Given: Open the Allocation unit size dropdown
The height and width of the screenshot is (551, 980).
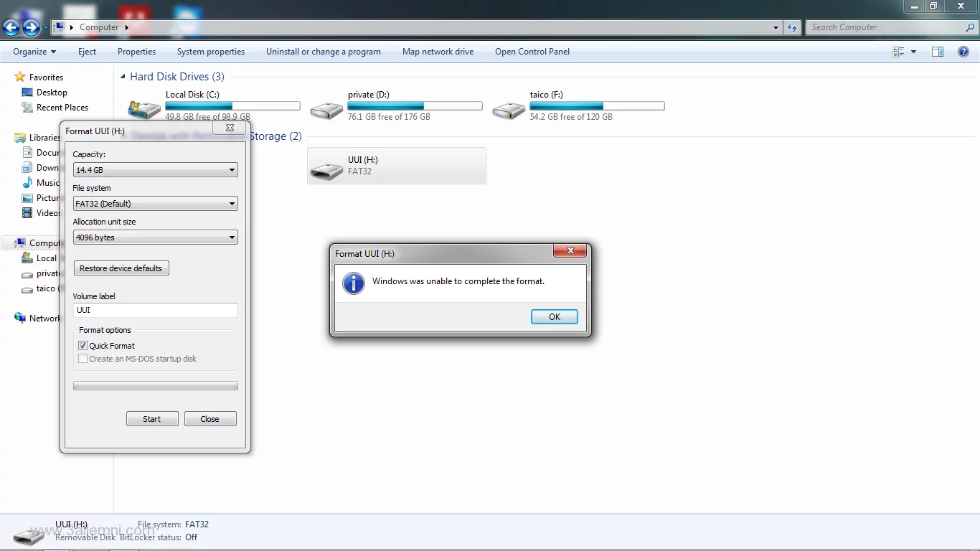Looking at the screenshot, I should point(155,237).
